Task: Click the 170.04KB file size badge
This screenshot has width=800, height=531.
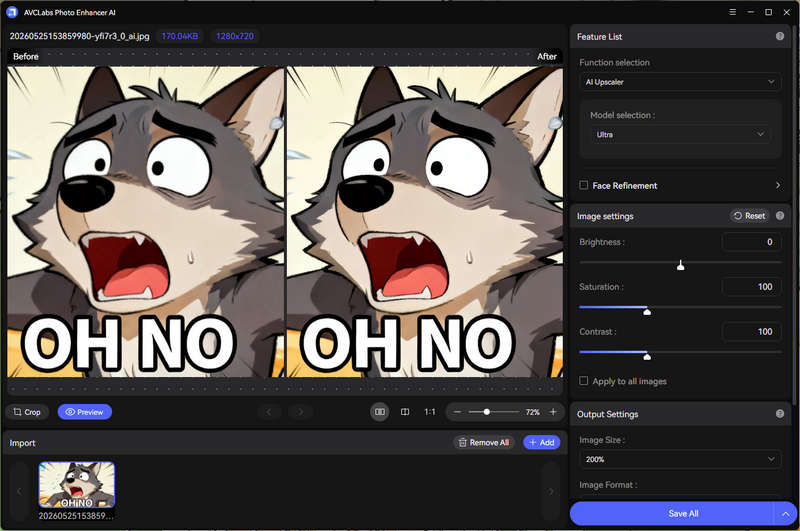Action: (x=180, y=36)
